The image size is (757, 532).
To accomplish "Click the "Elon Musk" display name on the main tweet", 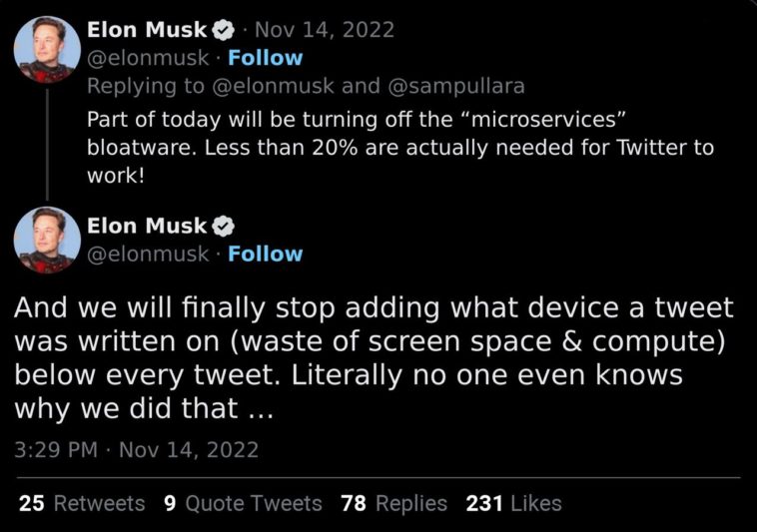I will coord(147,226).
